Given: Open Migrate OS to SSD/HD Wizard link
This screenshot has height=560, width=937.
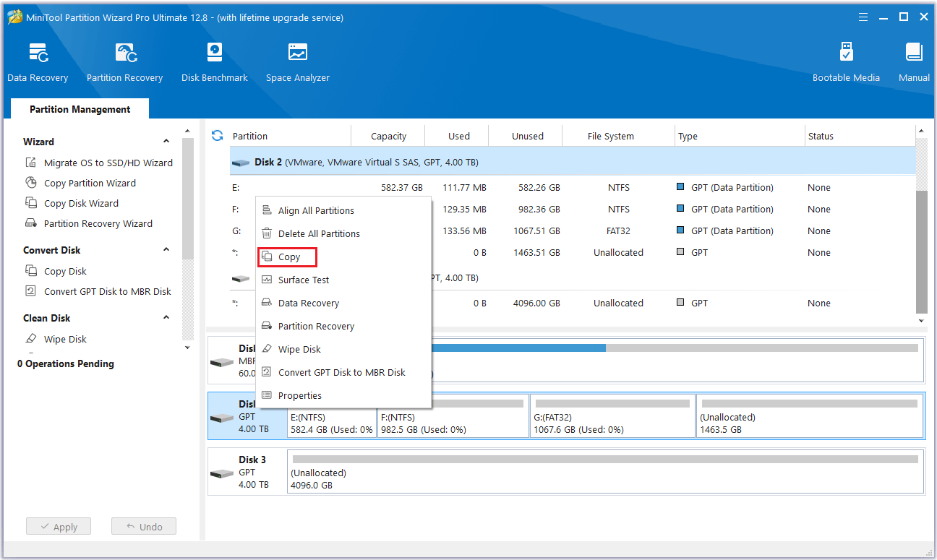Looking at the screenshot, I should (108, 163).
